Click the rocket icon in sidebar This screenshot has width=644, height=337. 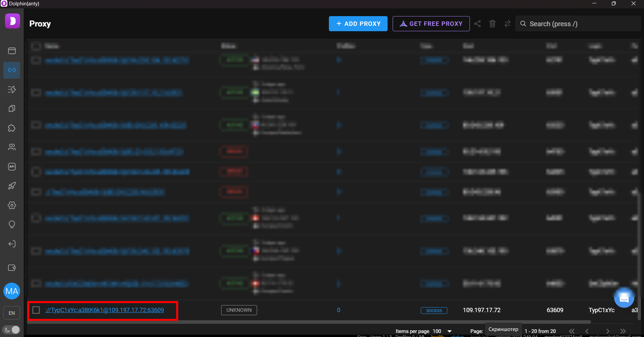[x=12, y=186]
